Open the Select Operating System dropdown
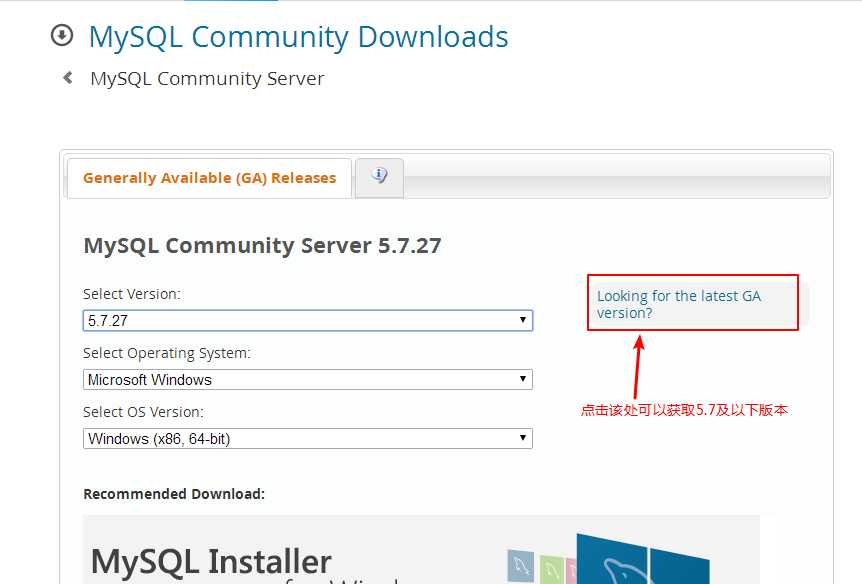Image resolution: width=862 pixels, height=584 pixels. 308,379
